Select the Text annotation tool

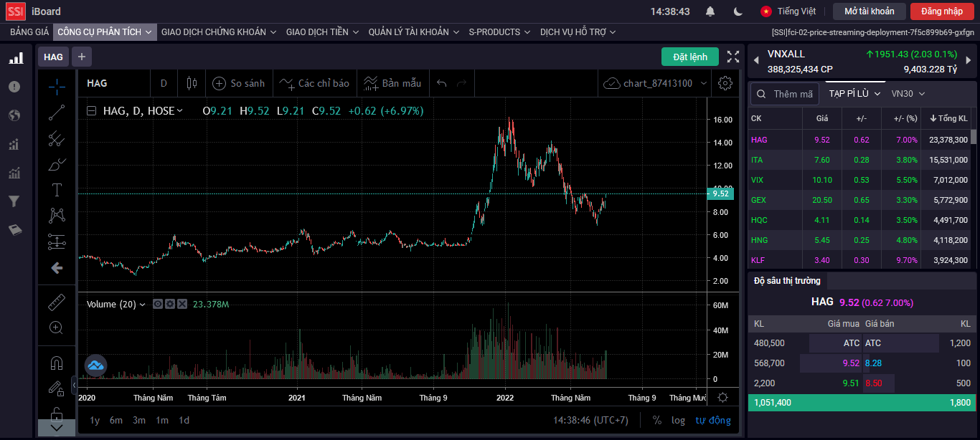[57, 190]
